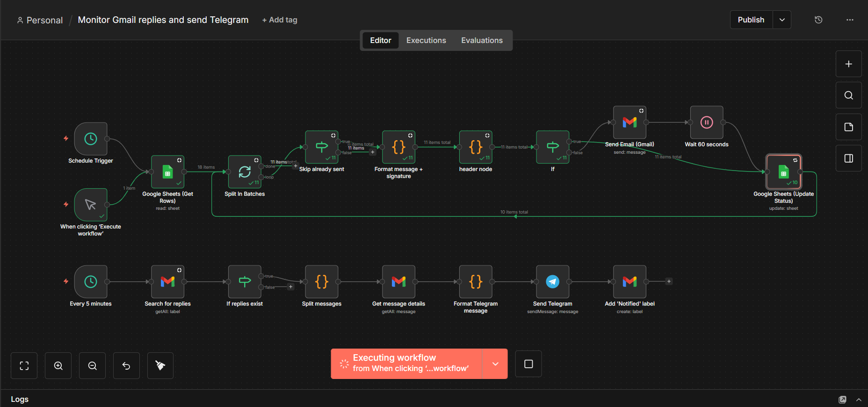Select the Split messages node
The width and height of the screenshot is (868, 407).
pos(322,282)
